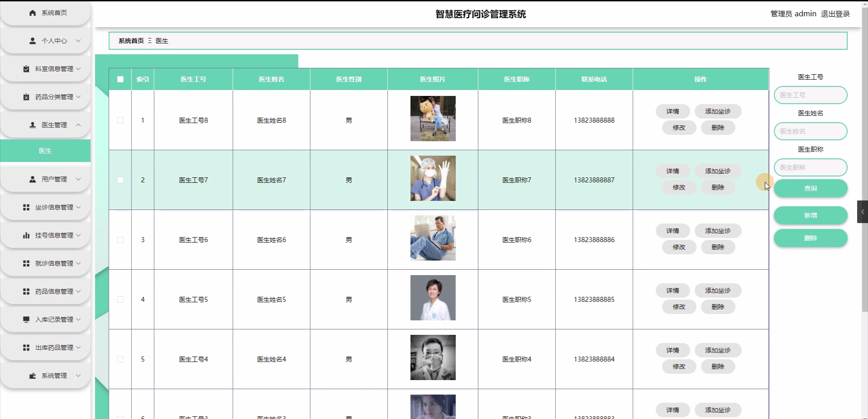Click the green 删除 button in right panel

(811, 238)
